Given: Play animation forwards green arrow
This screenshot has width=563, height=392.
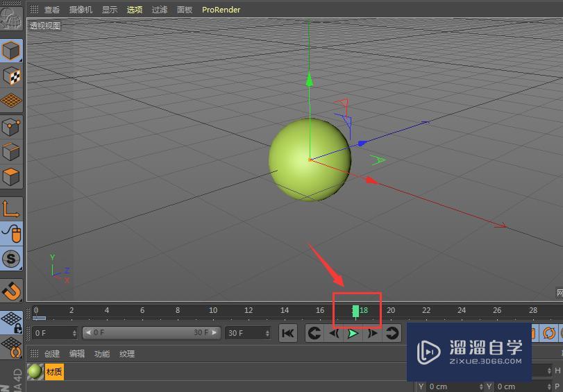Looking at the screenshot, I should pos(353,333).
